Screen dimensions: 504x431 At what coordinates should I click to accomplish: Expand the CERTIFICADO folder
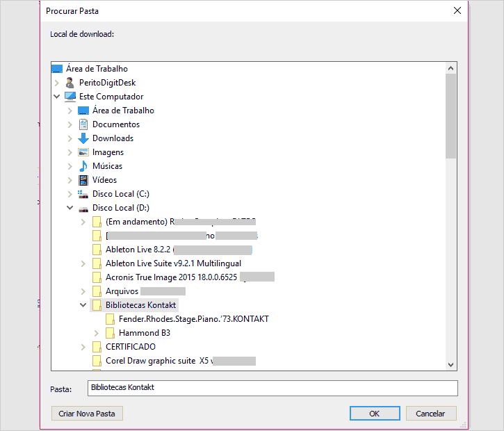tap(83, 347)
